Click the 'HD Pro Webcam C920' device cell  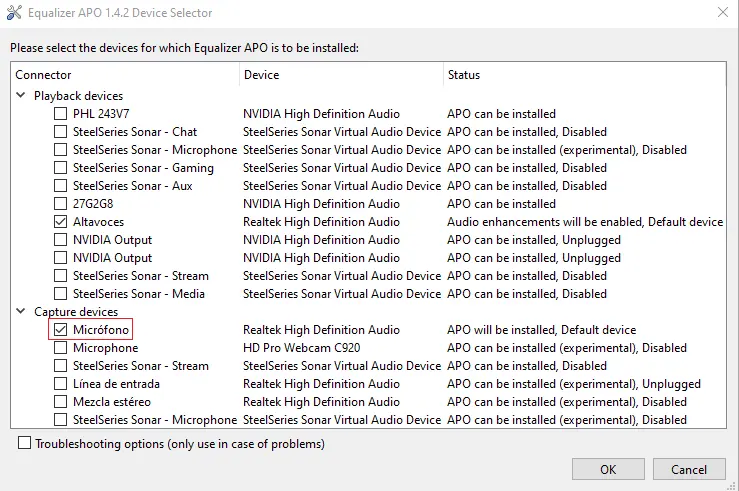point(302,348)
